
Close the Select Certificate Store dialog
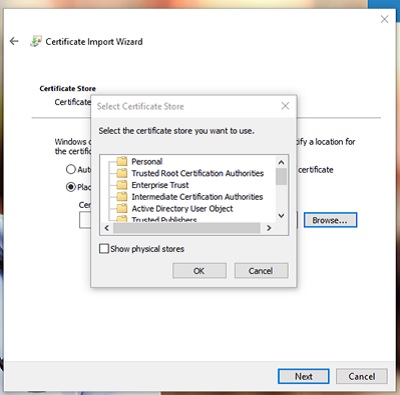285,106
